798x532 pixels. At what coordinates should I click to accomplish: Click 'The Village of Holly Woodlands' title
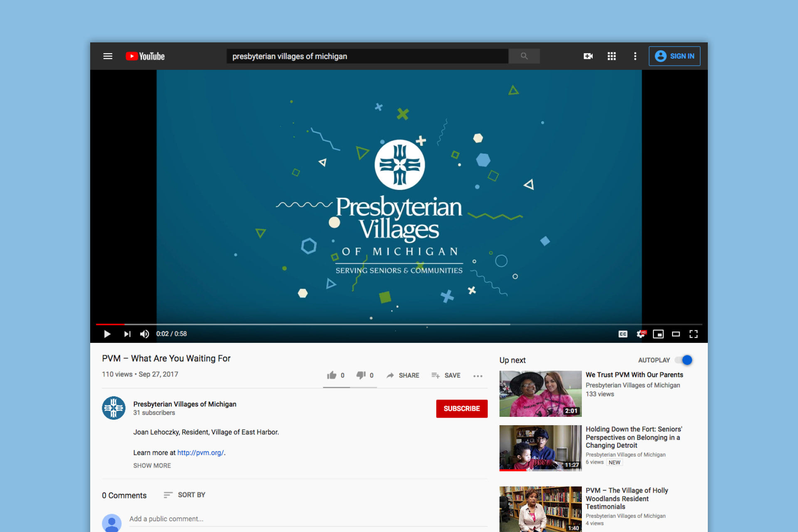click(x=627, y=498)
